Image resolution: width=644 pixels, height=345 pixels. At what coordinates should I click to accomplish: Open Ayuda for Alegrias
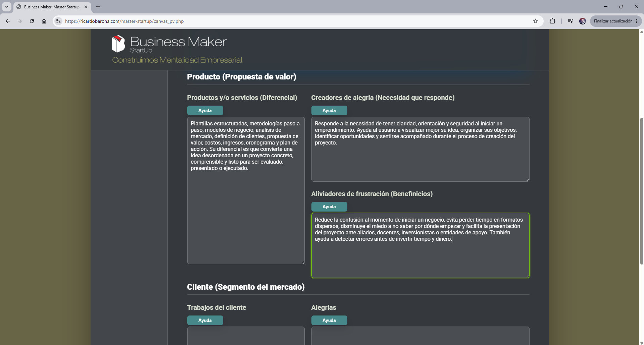coord(329,320)
